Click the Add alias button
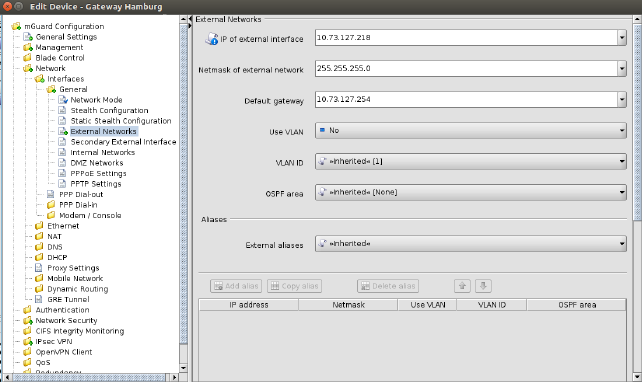642x382 pixels. [x=236, y=286]
